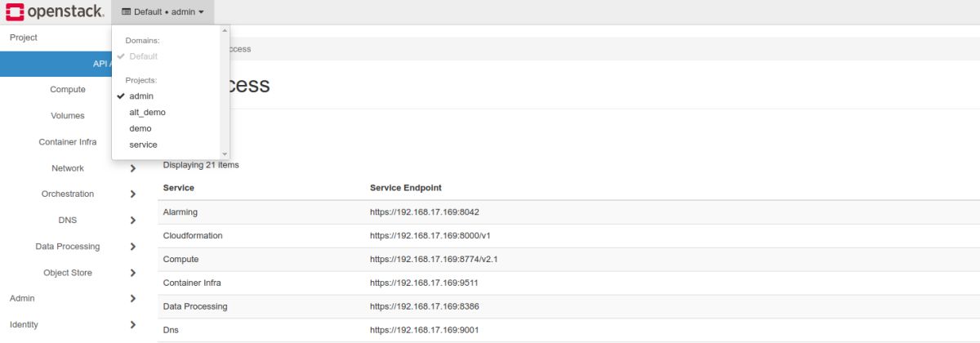
Task: Select the Cloudformation service row
Action: [x=568, y=236]
